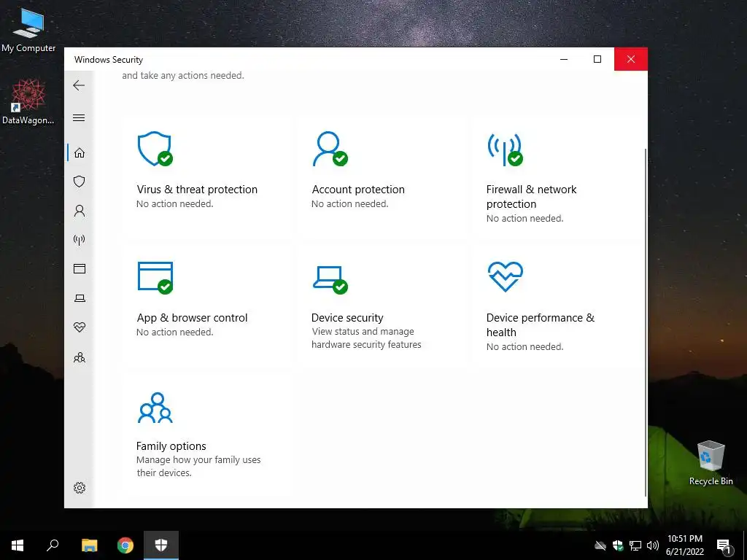Viewport: 747px width, 560px height.
Task: Open File Explorer from taskbar
Action: pos(89,545)
